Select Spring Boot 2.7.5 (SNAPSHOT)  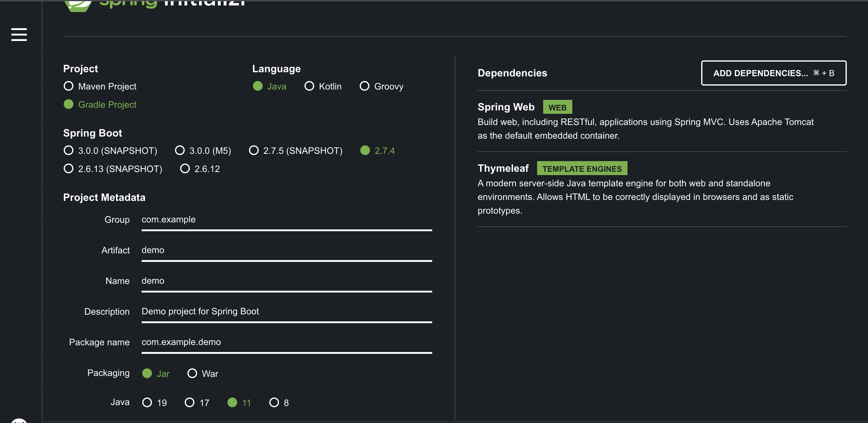tap(295, 150)
